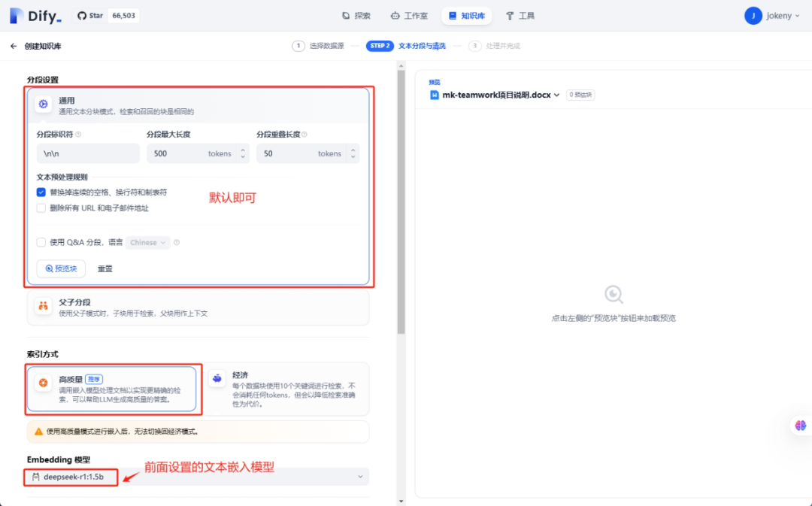
Task: Click the Dify logo
Action: click(x=35, y=16)
